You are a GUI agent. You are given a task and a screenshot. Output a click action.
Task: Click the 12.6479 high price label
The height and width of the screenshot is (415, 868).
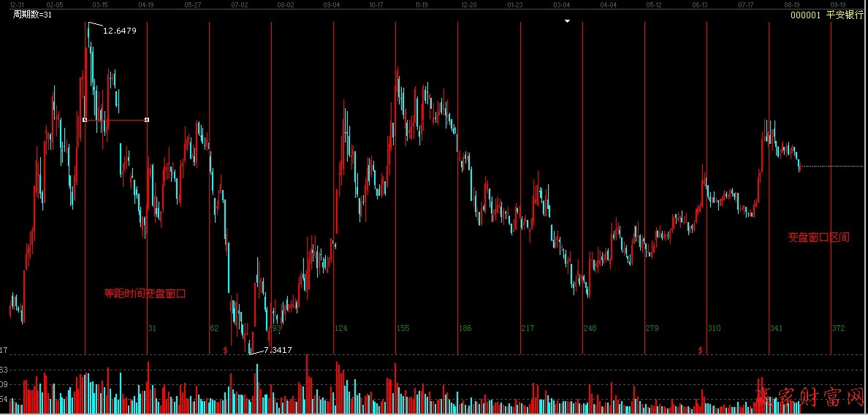[x=119, y=31]
